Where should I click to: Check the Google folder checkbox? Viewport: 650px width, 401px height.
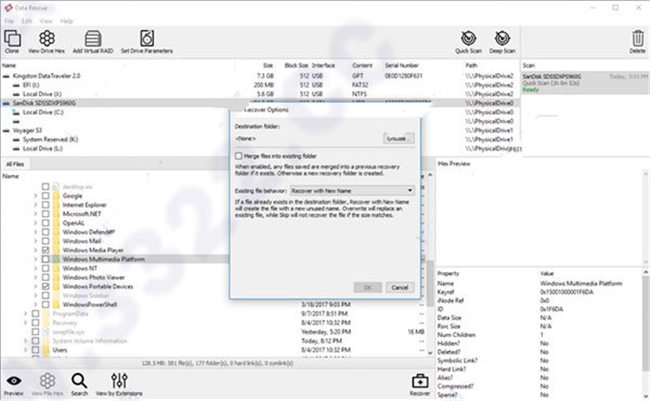tap(46, 196)
